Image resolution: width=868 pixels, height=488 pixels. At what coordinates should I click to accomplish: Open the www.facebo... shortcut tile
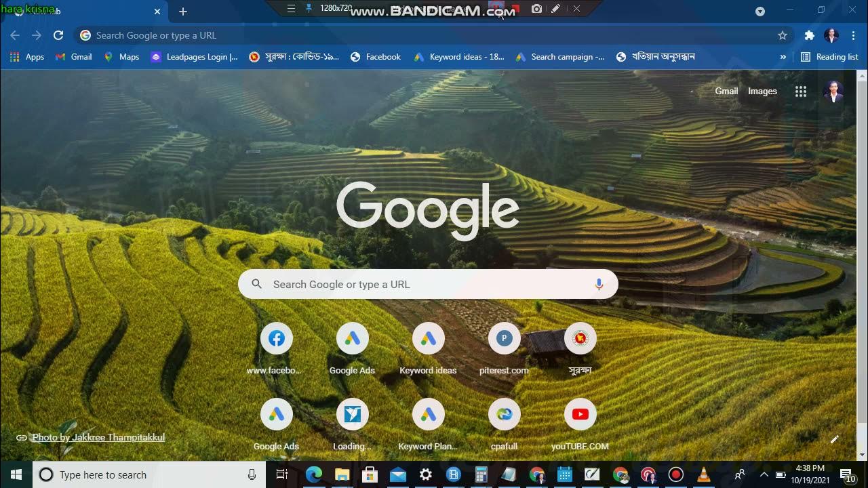(x=276, y=350)
